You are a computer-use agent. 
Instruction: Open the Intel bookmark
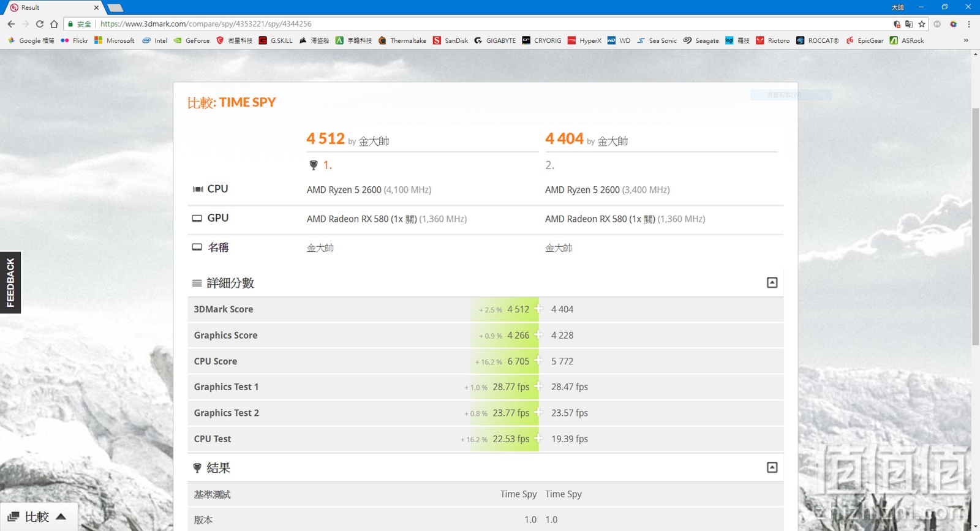[x=155, y=40]
